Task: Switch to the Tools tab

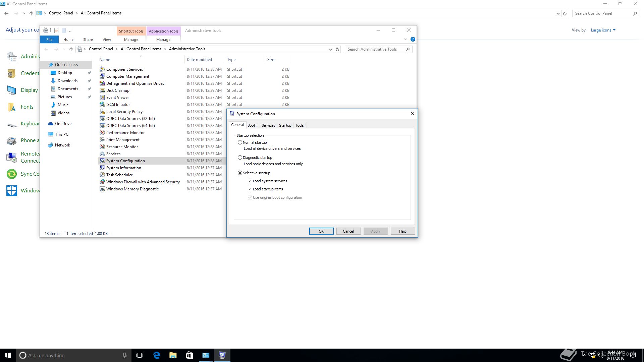Action: 300,125
